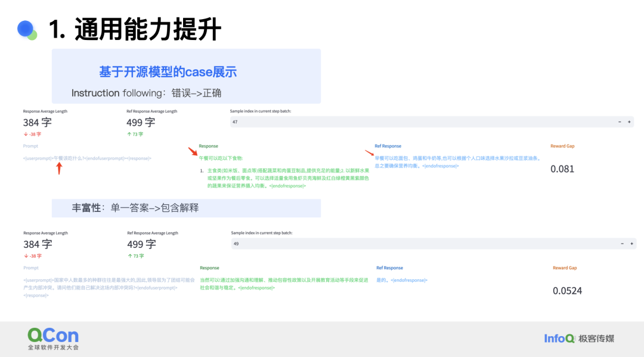Click the slide title '1. 通用能力提升'
644x357 pixels.
[x=135, y=29]
